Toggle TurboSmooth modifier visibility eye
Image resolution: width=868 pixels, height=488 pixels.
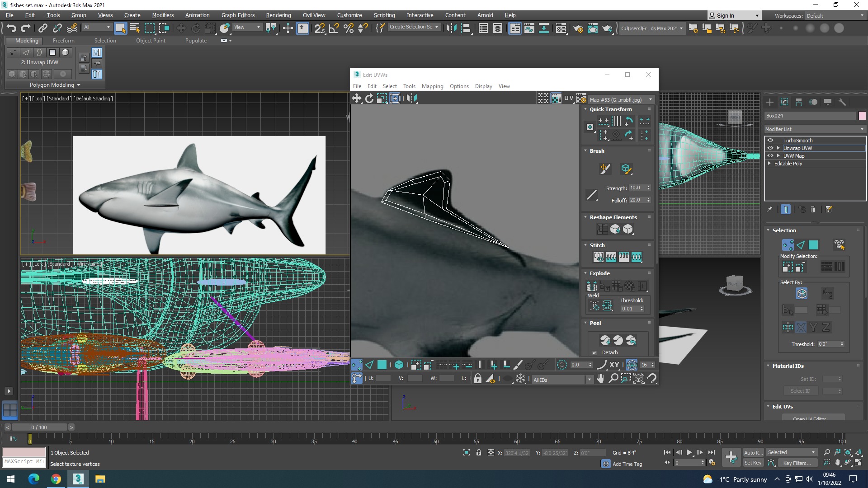click(x=770, y=141)
